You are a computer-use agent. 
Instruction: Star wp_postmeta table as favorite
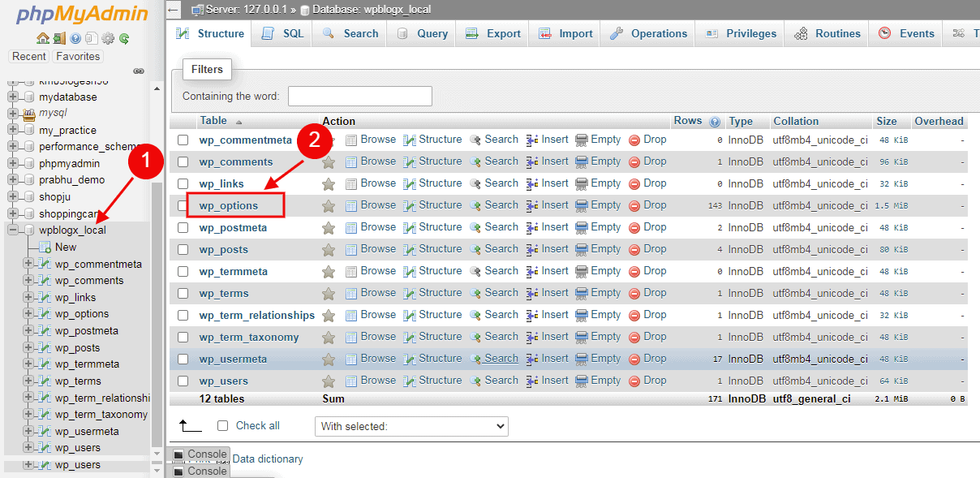(329, 227)
